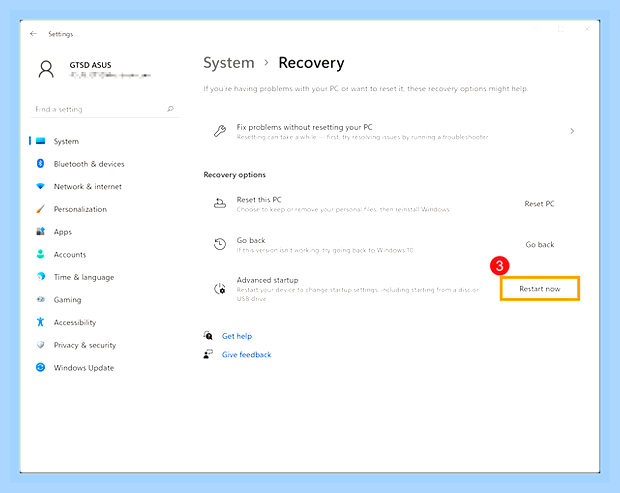Viewport: 620px width, 493px height.
Task: Open Accessibility settings
Action: tap(75, 322)
